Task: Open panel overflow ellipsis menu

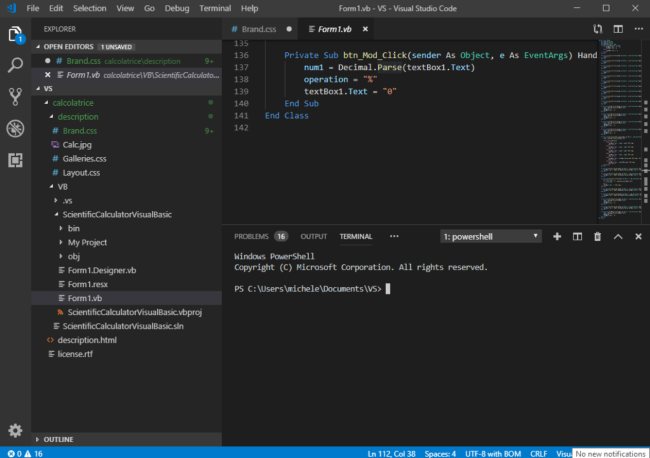Action: click(x=394, y=236)
